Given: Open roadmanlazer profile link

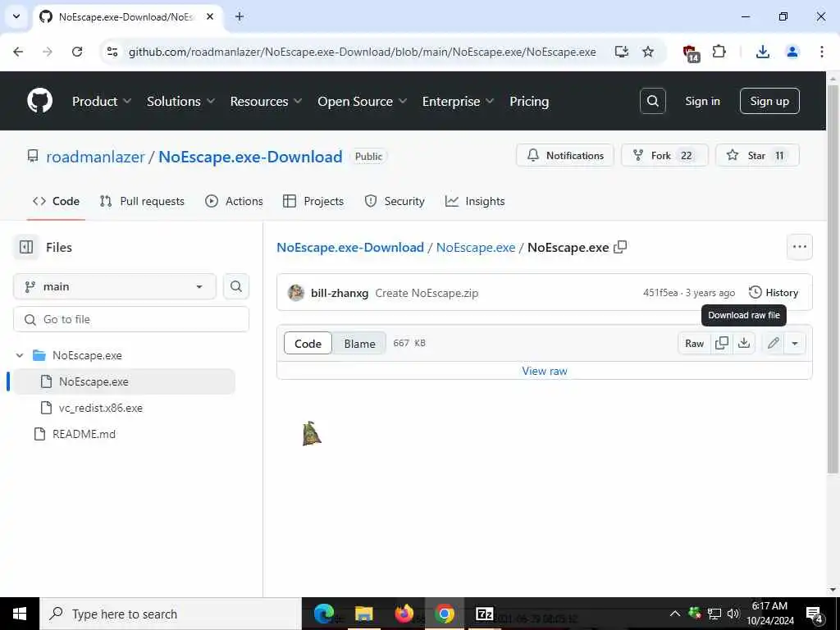Looking at the screenshot, I should pos(95,157).
